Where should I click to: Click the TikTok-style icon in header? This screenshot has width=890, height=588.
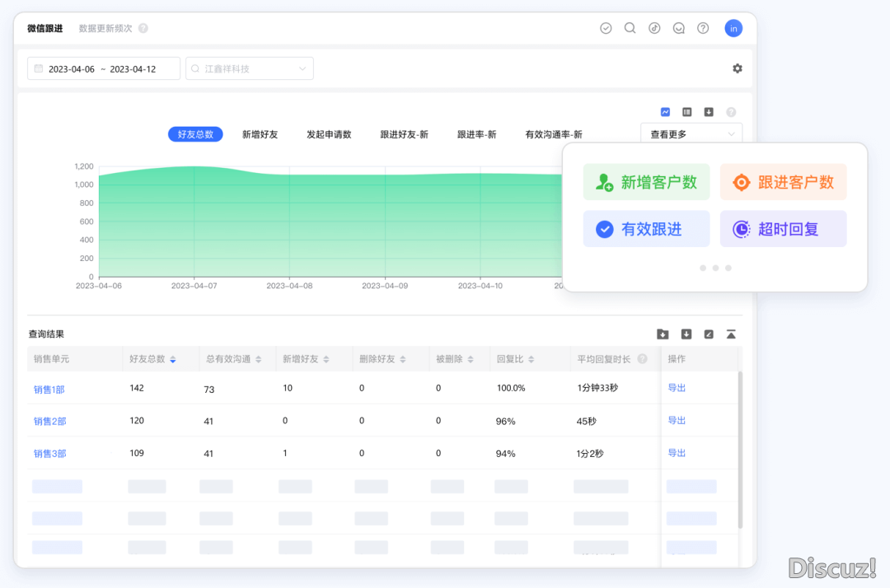click(x=654, y=28)
